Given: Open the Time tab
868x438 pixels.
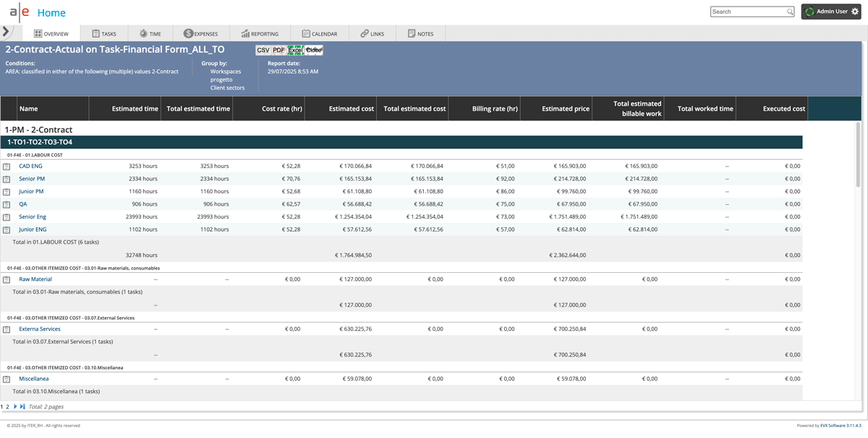Looking at the screenshot, I should click(x=150, y=34).
